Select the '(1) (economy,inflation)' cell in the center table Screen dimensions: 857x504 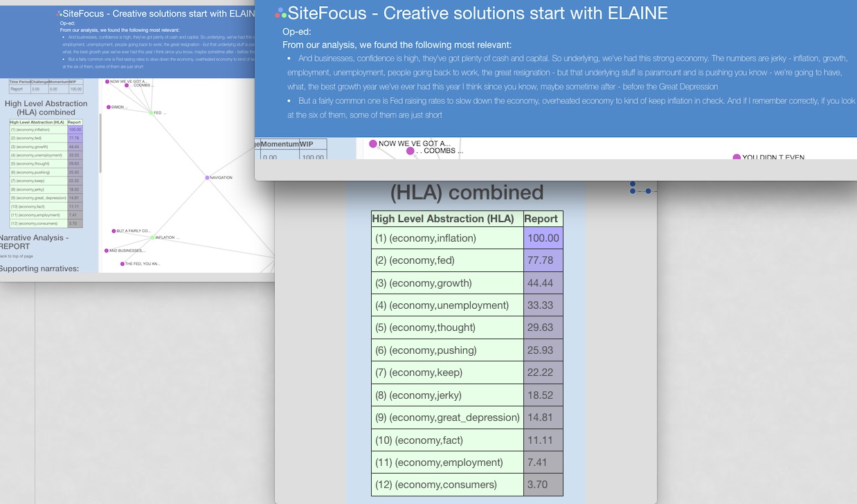pos(447,238)
